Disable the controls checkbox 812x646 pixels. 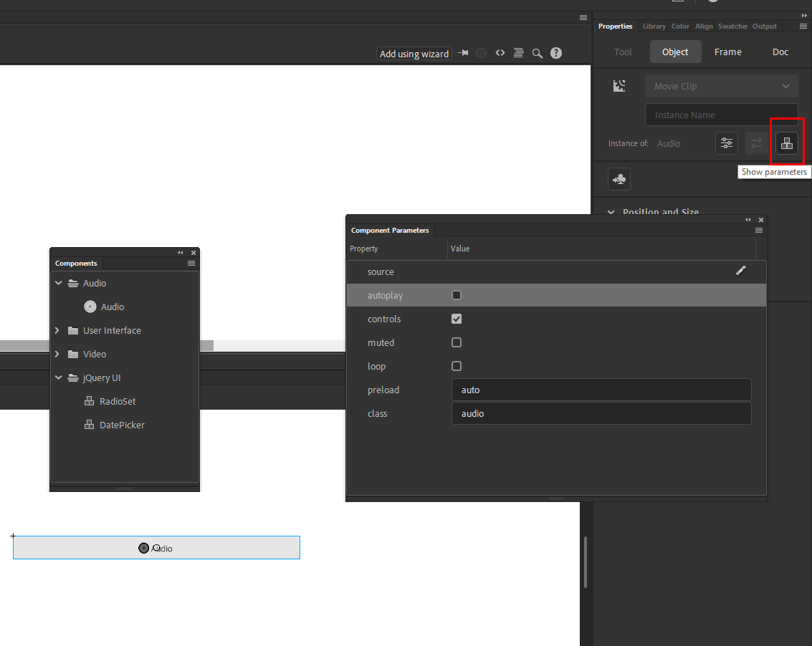pyautogui.click(x=456, y=319)
